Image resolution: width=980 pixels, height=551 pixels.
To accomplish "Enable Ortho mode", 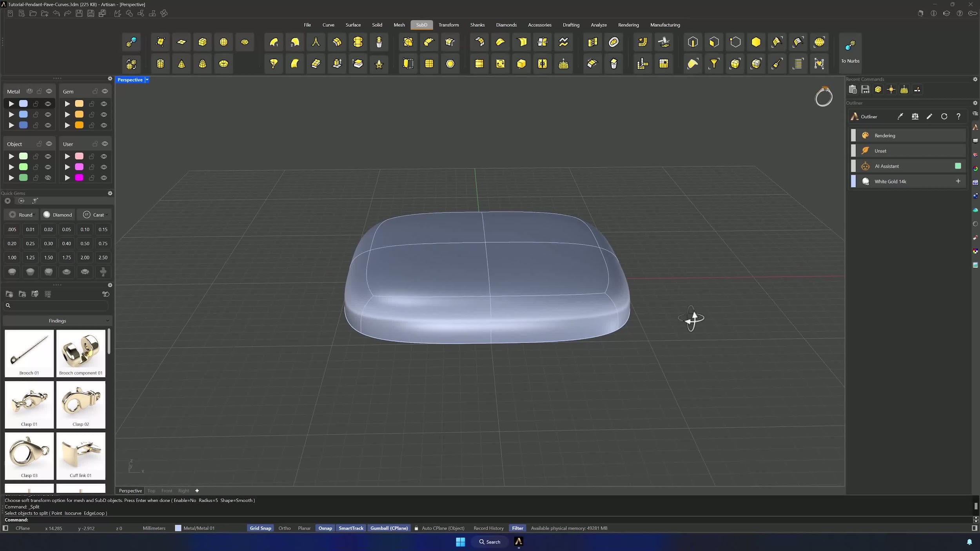I will 285,528.
